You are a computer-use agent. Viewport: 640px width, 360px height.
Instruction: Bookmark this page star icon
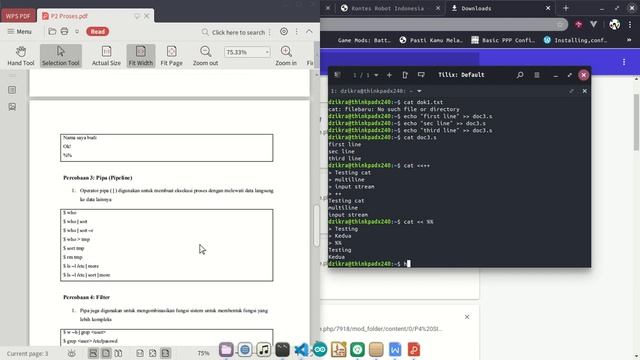tap(560, 24)
